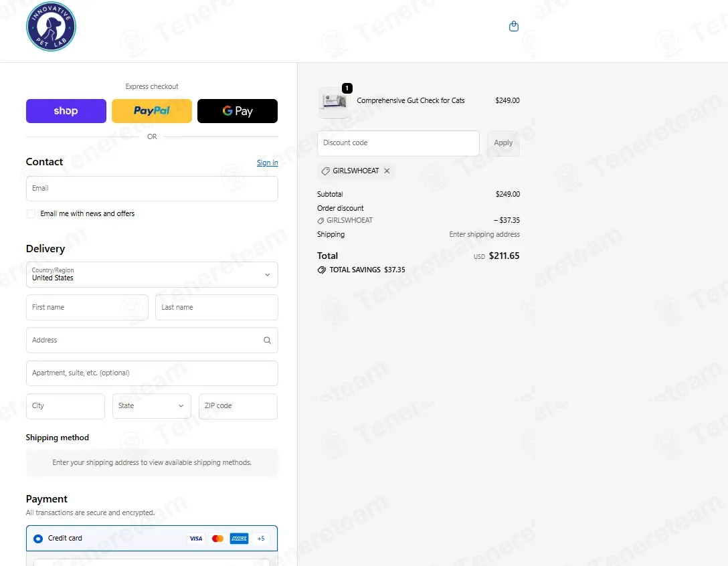Click the Visa card icon
728x566 pixels.
196,539
